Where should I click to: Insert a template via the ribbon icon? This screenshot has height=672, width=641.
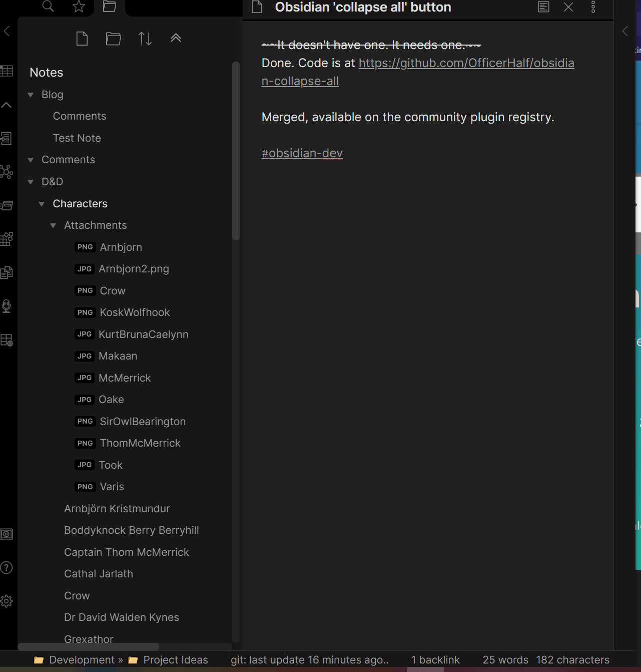click(7, 272)
